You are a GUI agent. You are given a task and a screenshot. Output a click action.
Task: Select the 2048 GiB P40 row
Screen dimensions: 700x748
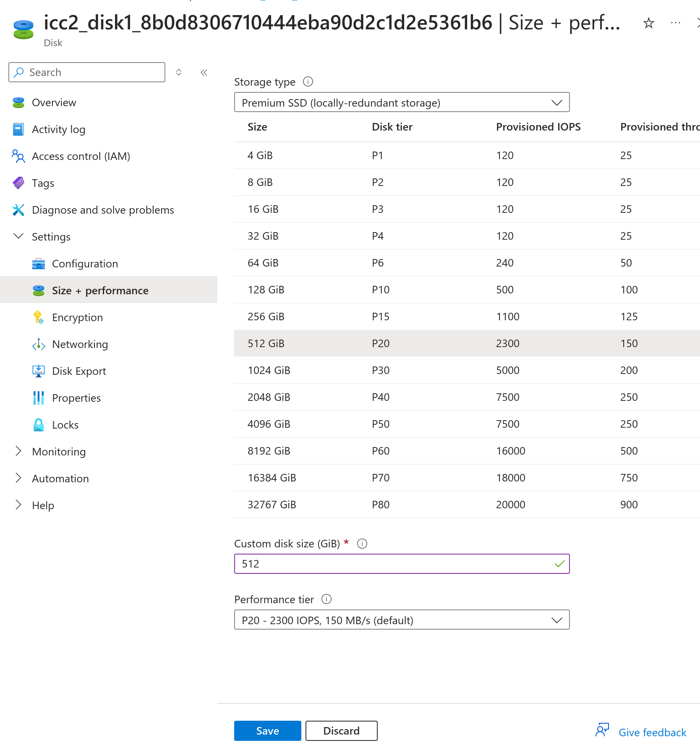467,397
